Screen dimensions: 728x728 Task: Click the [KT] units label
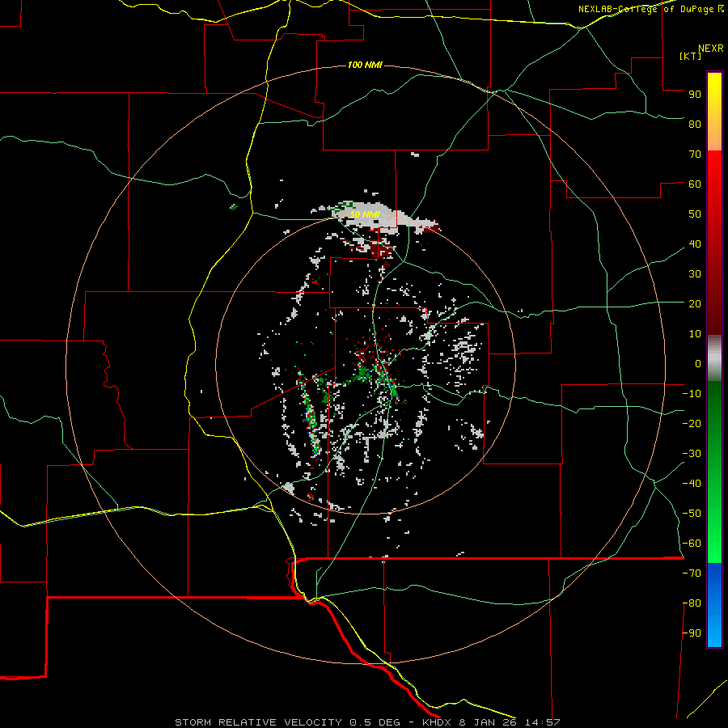click(691, 56)
